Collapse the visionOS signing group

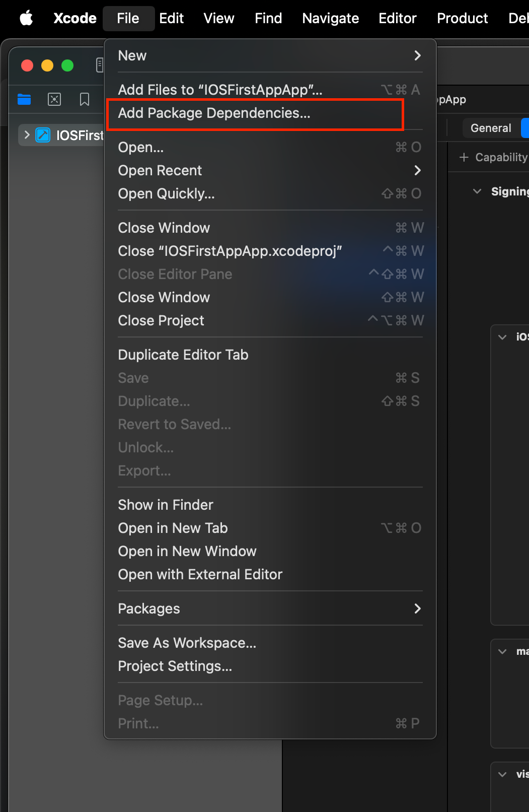tap(502, 774)
